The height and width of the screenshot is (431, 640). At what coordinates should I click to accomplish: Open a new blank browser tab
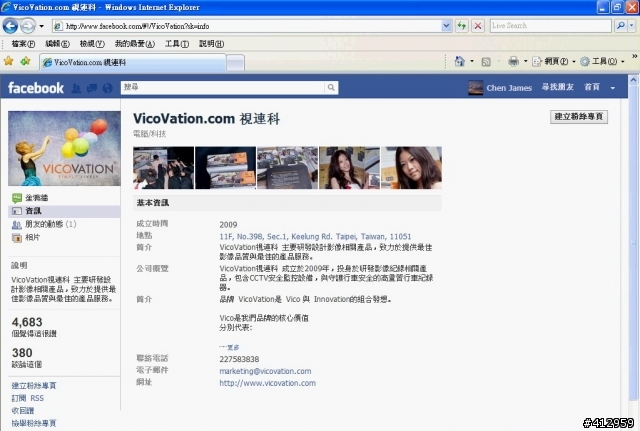[x=236, y=63]
